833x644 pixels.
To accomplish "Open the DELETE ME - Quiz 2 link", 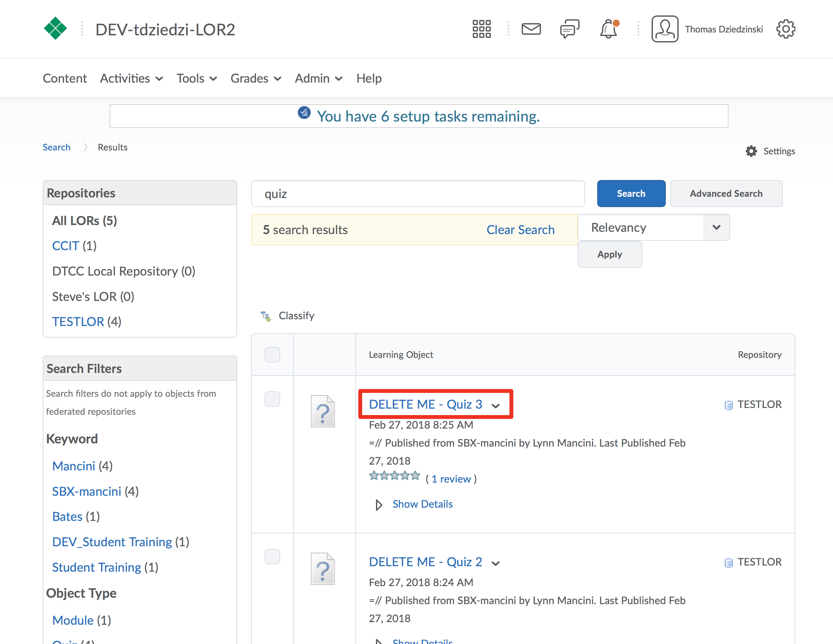I will click(425, 562).
